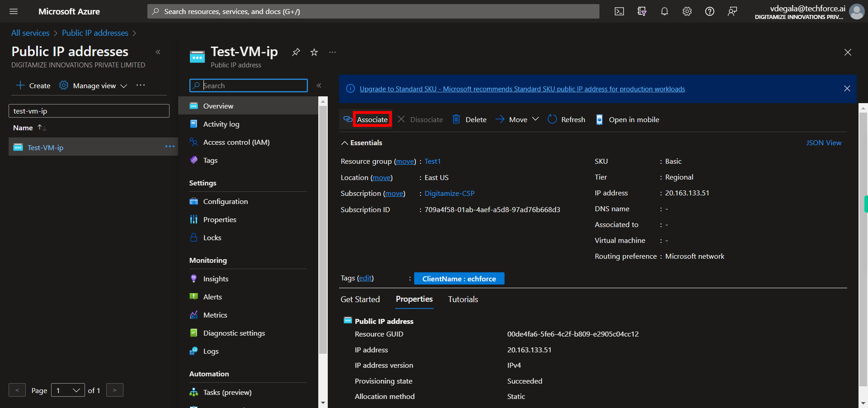Select Test-VM-ip in the list
868x408 pixels.
[x=45, y=147]
